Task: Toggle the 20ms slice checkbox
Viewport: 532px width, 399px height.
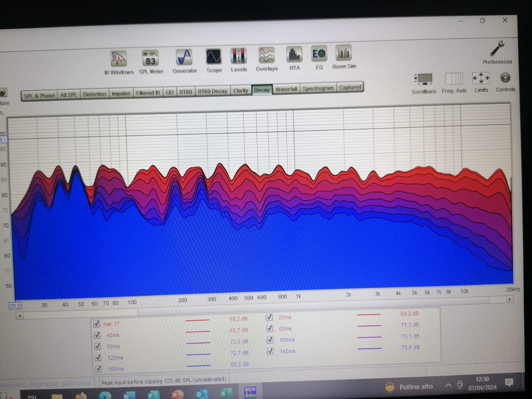Action: (269, 317)
